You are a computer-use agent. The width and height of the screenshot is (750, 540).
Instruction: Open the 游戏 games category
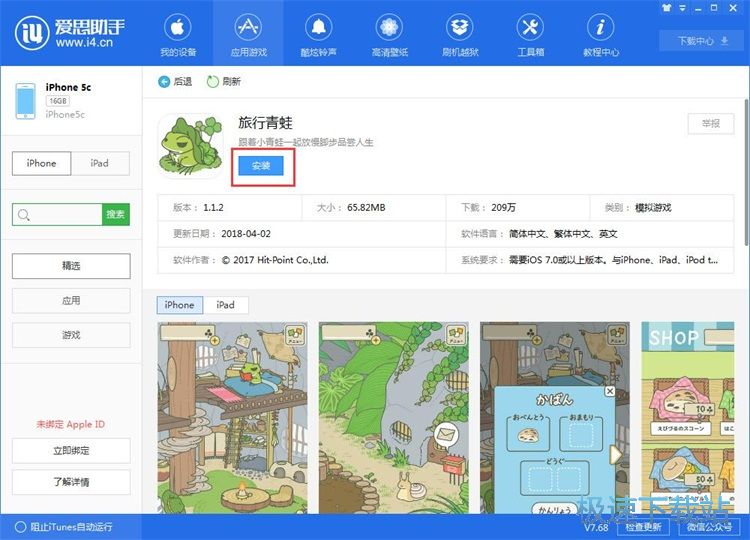tap(71, 335)
